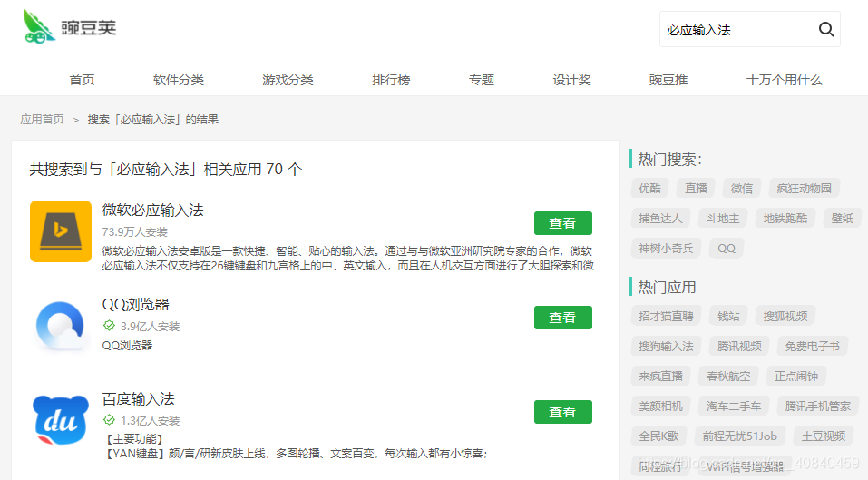868x480 pixels.
Task: Select hot search tag 壁纸
Action: point(843,218)
